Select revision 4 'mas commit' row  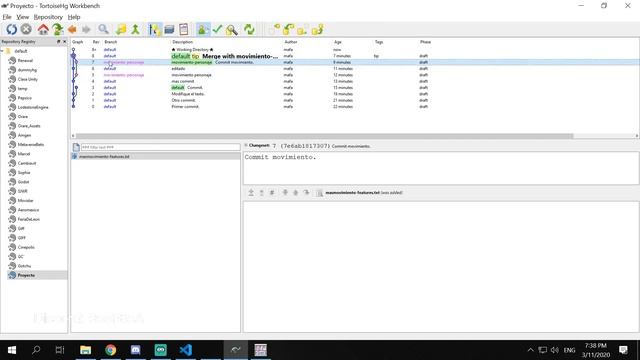click(x=355, y=81)
